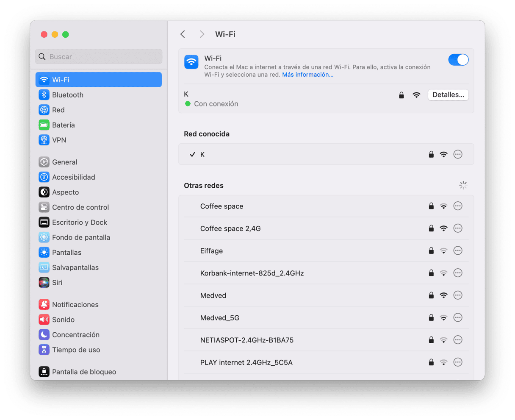The width and height of the screenshot is (515, 420).
Task: Click the Concentración moon icon
Action: 44,334
